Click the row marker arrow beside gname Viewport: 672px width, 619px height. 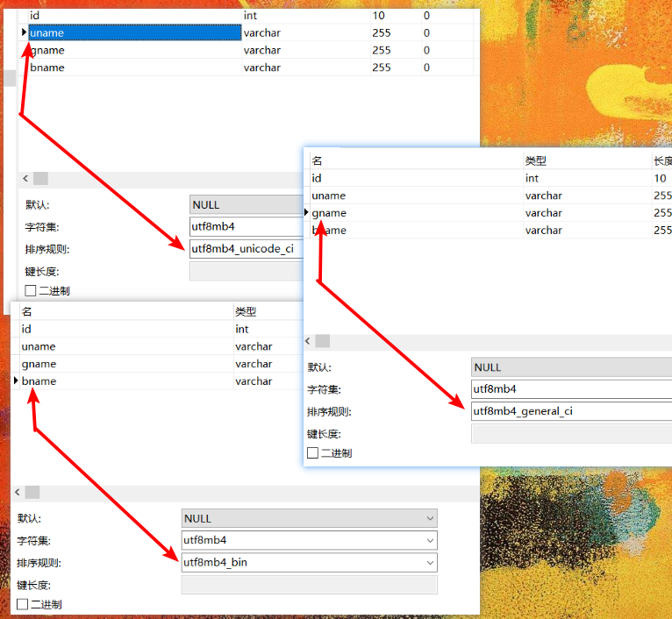coord(306,213)
